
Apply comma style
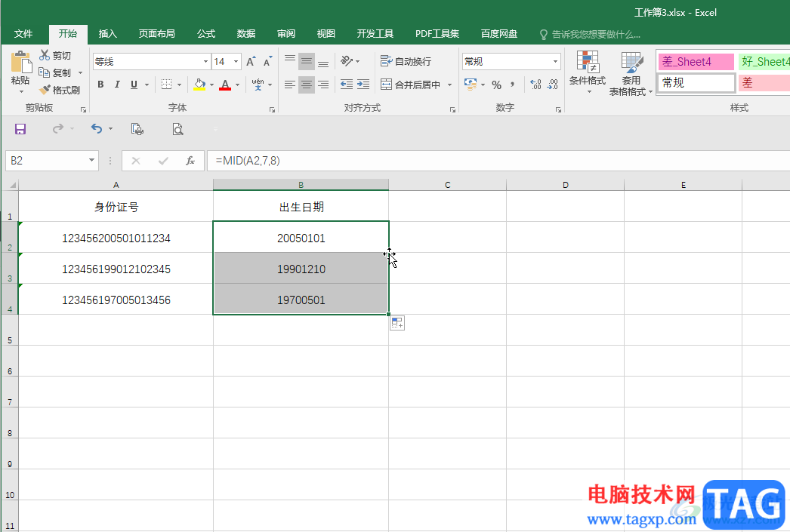point(513,85)
